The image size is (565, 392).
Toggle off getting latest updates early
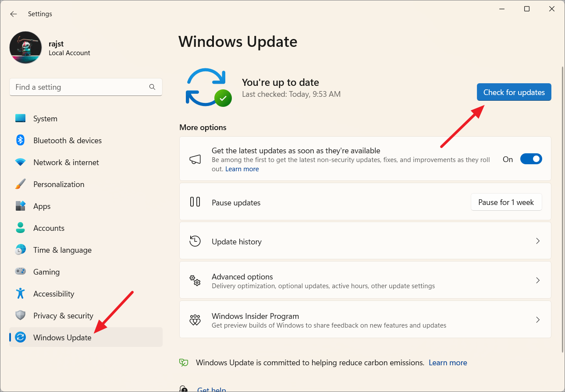click(531, 159)
